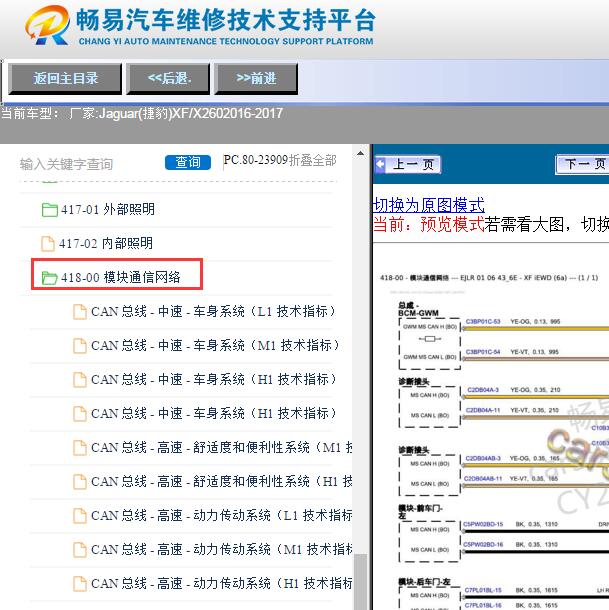Click the tree panel scrollbar thumb
The width and height of the screenshot is (609, 610).
360,582
